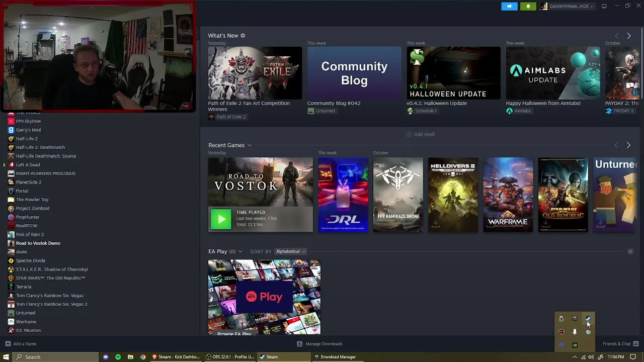
Task: Play Road to Vostok with green button
Action: 221,219
